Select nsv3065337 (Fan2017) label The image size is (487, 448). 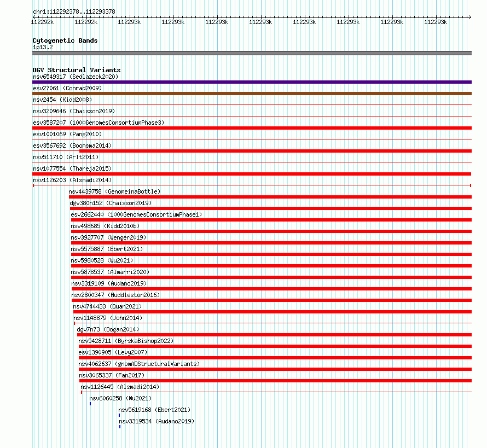112,375
